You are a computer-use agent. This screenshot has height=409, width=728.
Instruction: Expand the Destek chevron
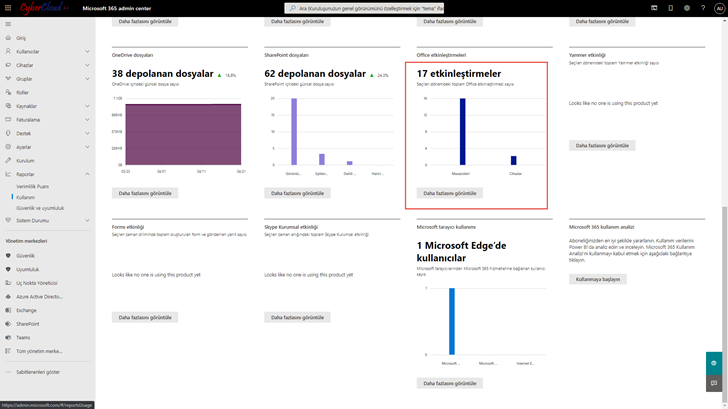pos(87,133)
